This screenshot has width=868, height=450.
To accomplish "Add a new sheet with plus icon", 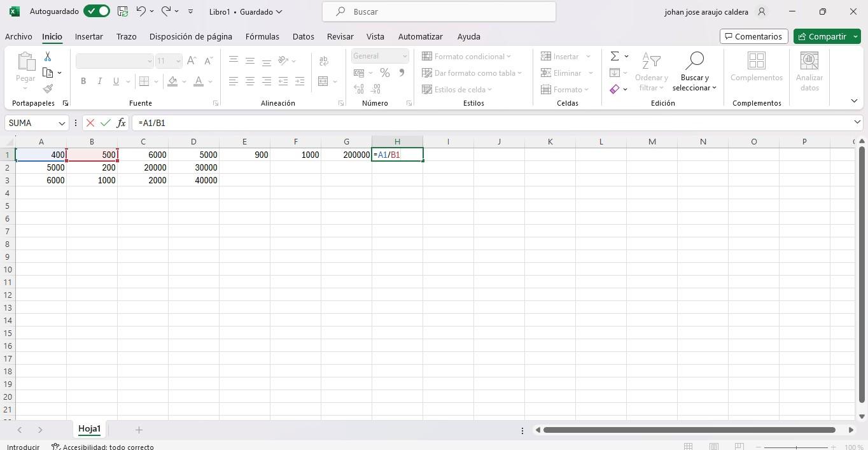I will click(x=139, y=430).
